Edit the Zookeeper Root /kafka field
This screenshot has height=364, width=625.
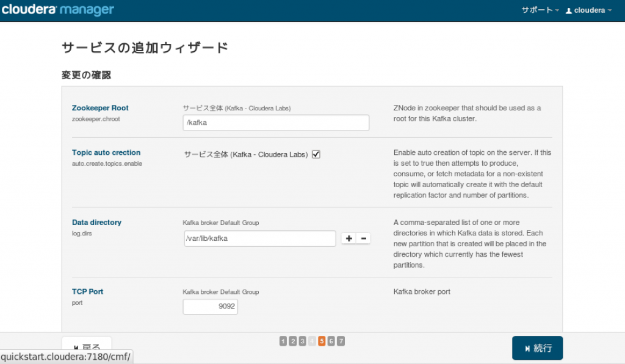pyautogui.click(x=276, y=123)
